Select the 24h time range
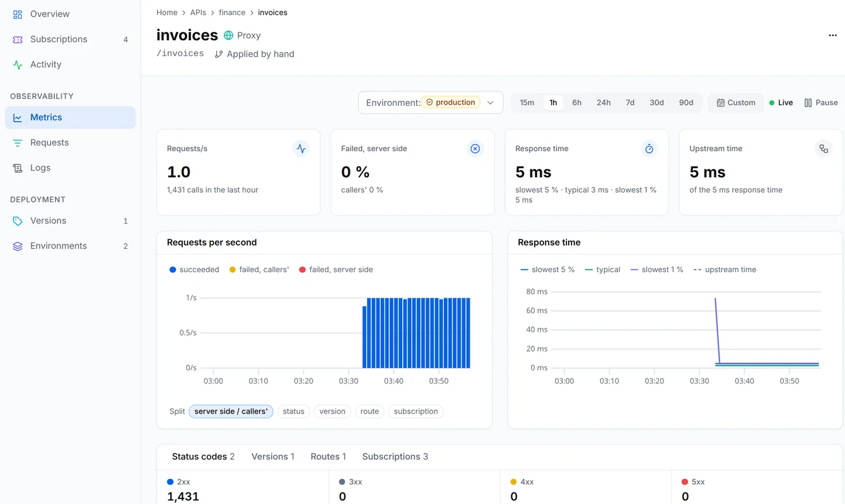Screen dimensions: 845x504 [x=603, y=103]
